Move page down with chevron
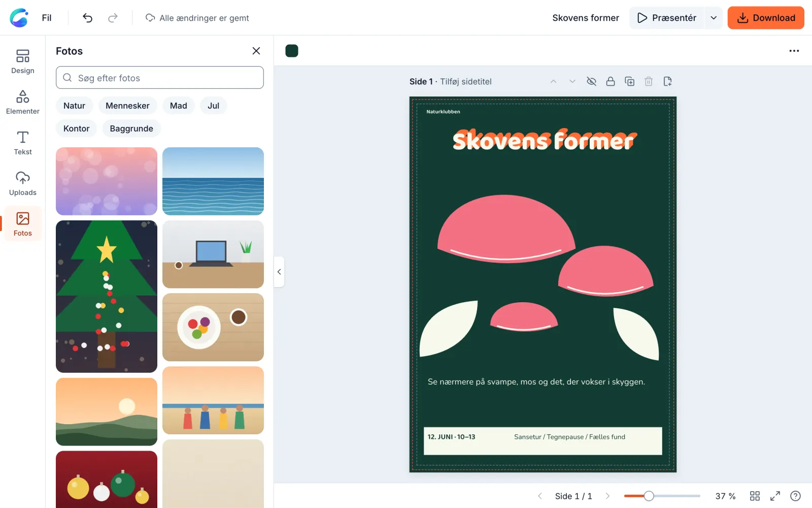 [572, 81]
